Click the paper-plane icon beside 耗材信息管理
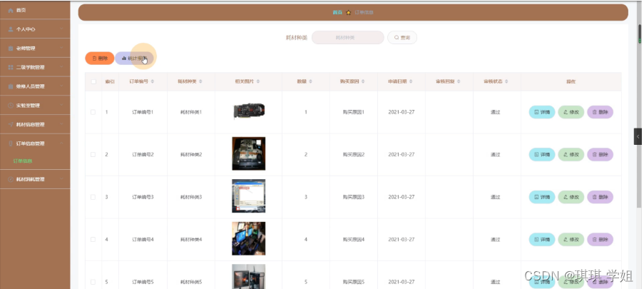 (11, 125)
